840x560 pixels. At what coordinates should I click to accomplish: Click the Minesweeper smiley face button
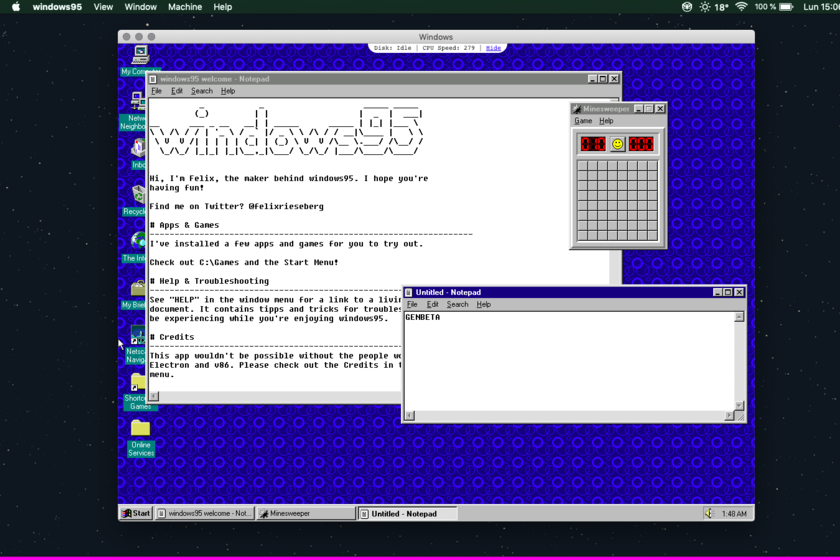tap(618, 144)
